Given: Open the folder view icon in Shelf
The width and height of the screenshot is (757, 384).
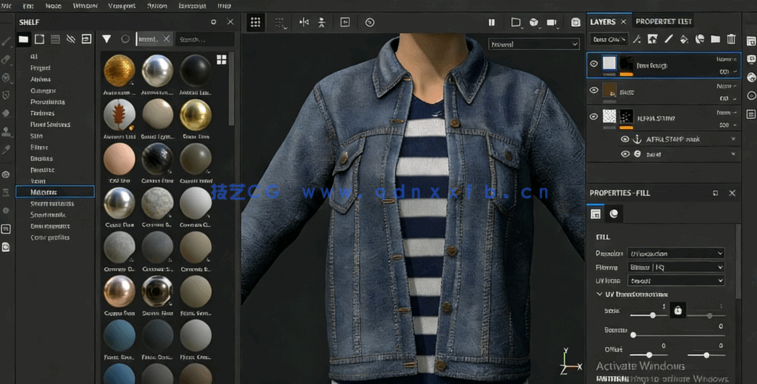Looking at the screenshot, I should pyautogui.click(x=23, y=39).
